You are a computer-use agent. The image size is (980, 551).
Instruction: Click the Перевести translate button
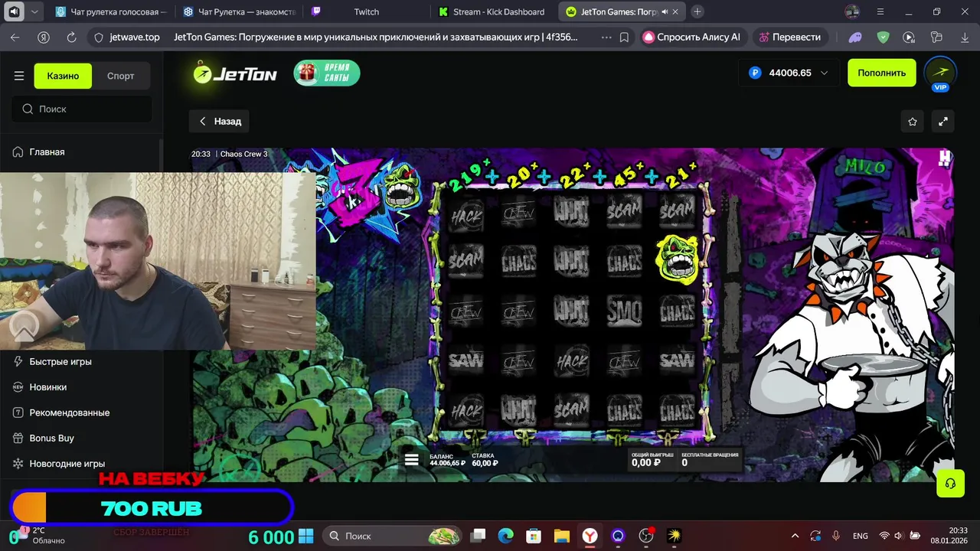click(789, 37)
